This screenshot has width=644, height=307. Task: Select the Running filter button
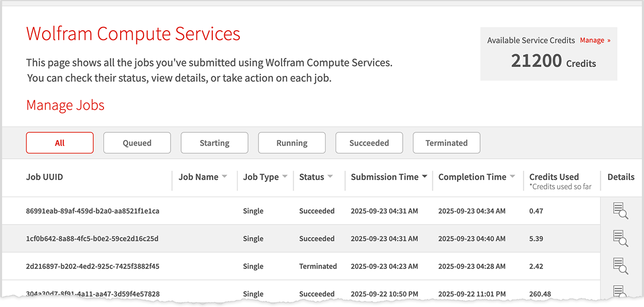pos(291,143)
